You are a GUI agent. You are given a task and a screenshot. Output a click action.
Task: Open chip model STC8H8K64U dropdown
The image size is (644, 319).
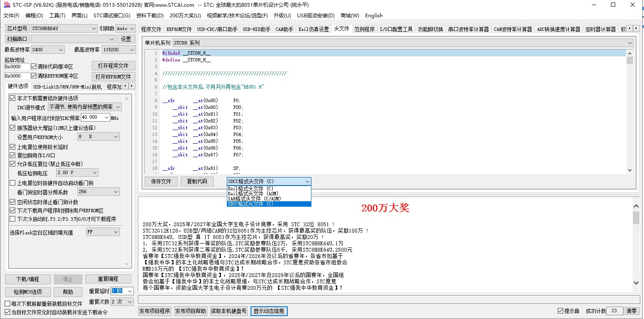64,28
